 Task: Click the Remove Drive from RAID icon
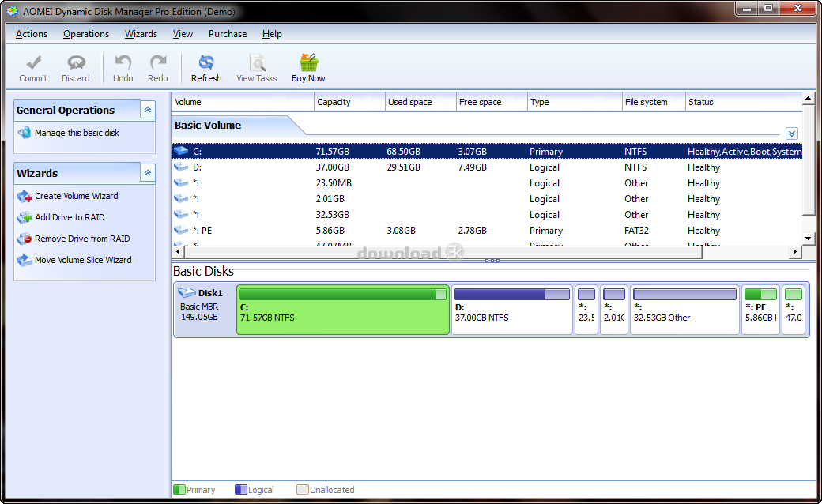25,239
